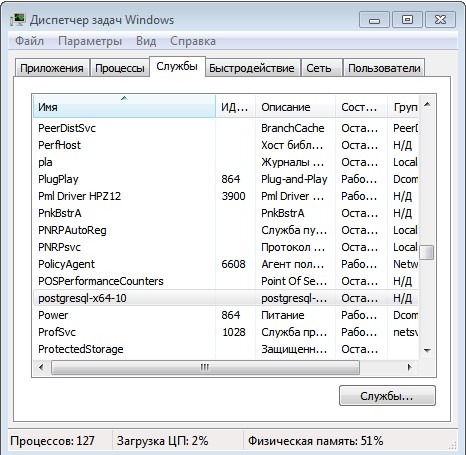Click the Службы... button
The width and height of the screenshot is (466, 455).
point(387,396)
